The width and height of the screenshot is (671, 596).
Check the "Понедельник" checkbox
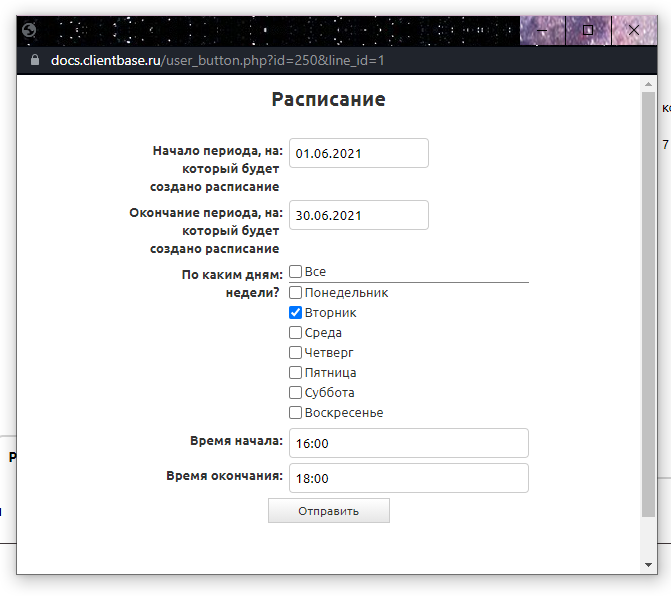click(x=296, y=293)
